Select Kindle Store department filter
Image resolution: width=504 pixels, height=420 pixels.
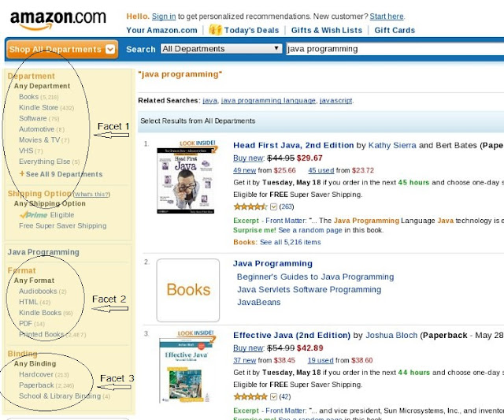(x=39, y=108)
